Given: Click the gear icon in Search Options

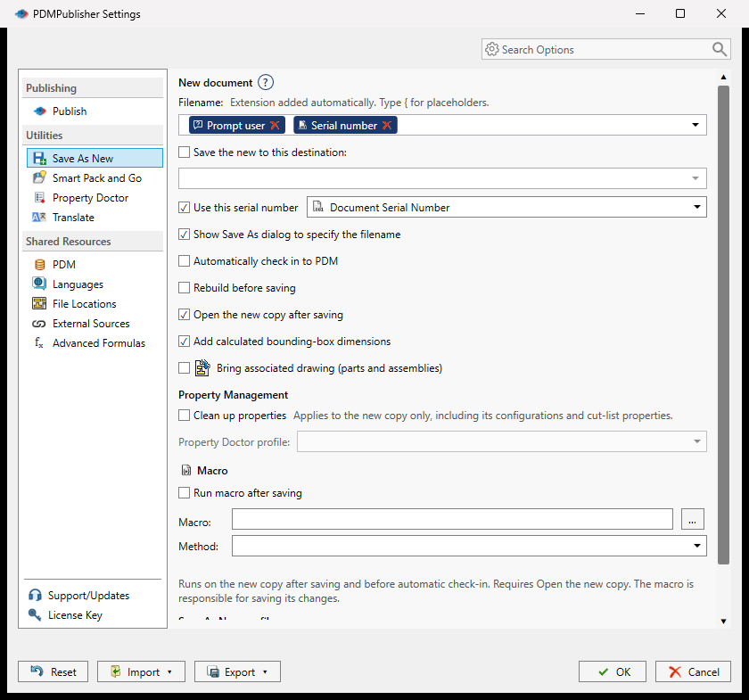Looking at the screenshot, I should coord(491,49).
